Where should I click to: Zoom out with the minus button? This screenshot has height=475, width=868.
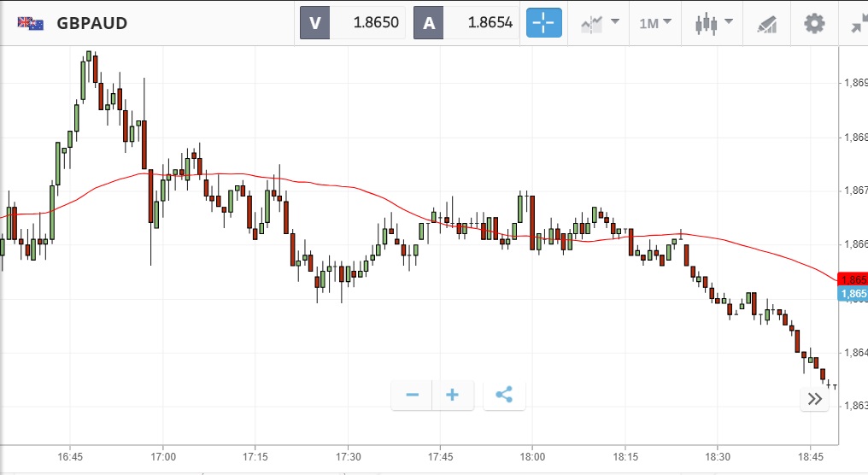[413, 395]
